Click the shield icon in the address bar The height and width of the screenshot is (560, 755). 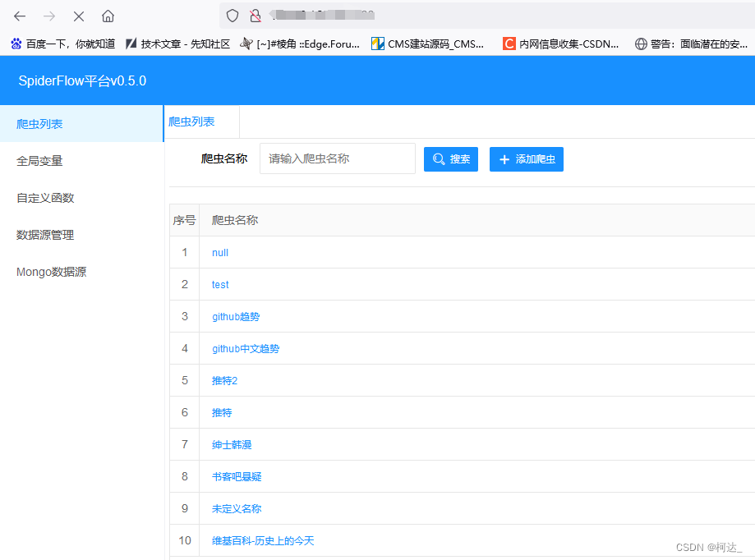click(232, 15)
